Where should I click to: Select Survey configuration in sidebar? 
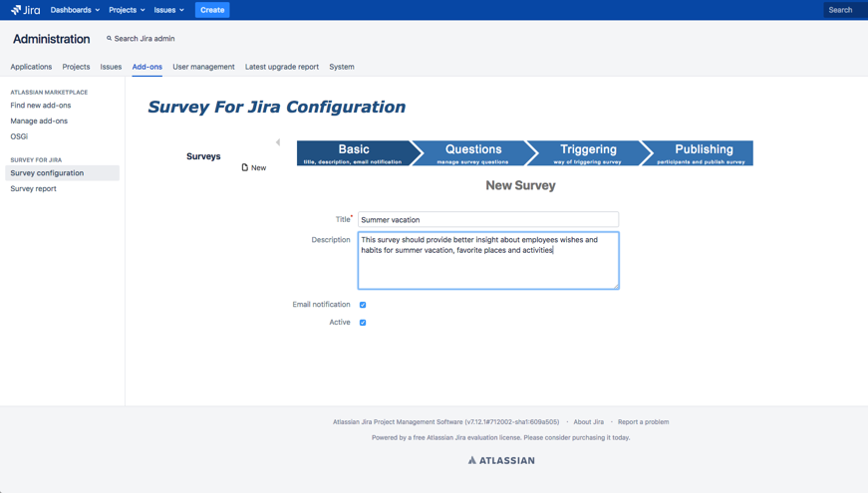[x=62, y=173]
